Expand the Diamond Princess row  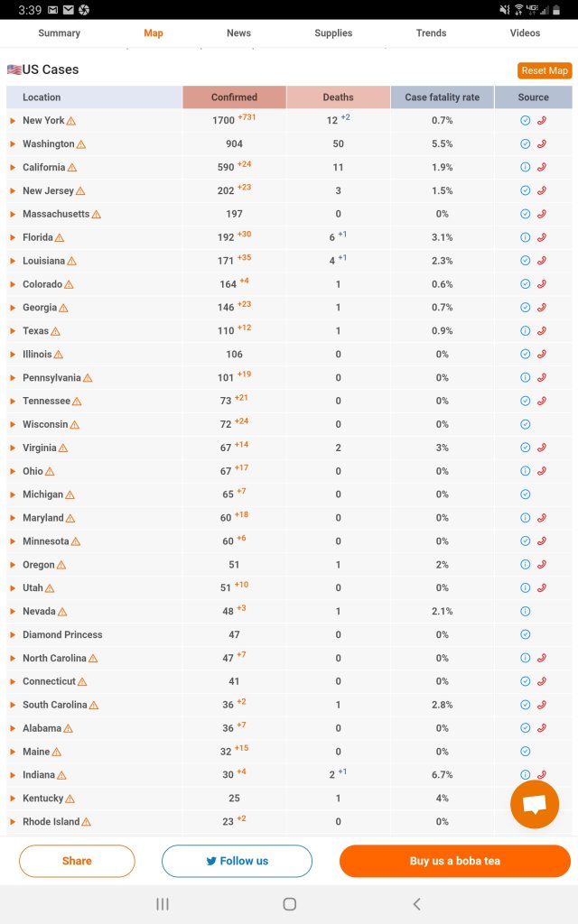[x=13, y=635]
